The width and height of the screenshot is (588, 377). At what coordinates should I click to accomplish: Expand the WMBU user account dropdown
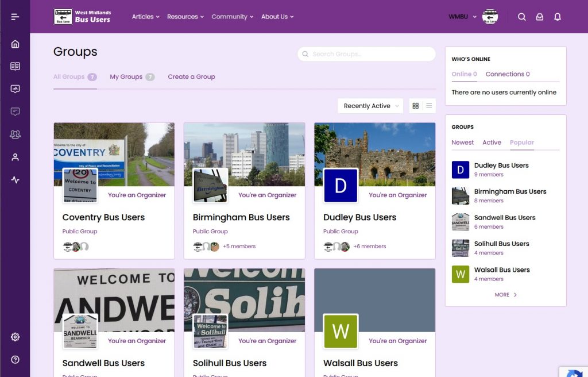click(x=463, y=17)
